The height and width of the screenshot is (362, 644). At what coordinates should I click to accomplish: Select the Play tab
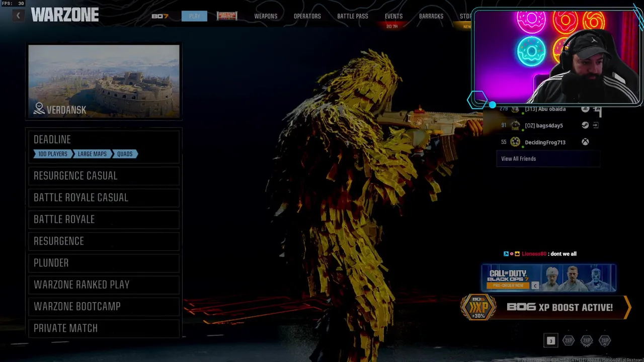[x=194, y=16]
